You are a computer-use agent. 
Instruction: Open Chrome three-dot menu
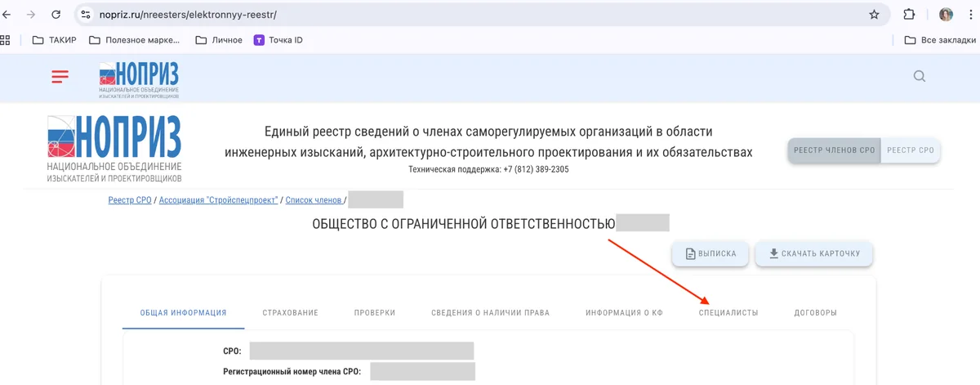pyautogui.click(x=972, y=15)
